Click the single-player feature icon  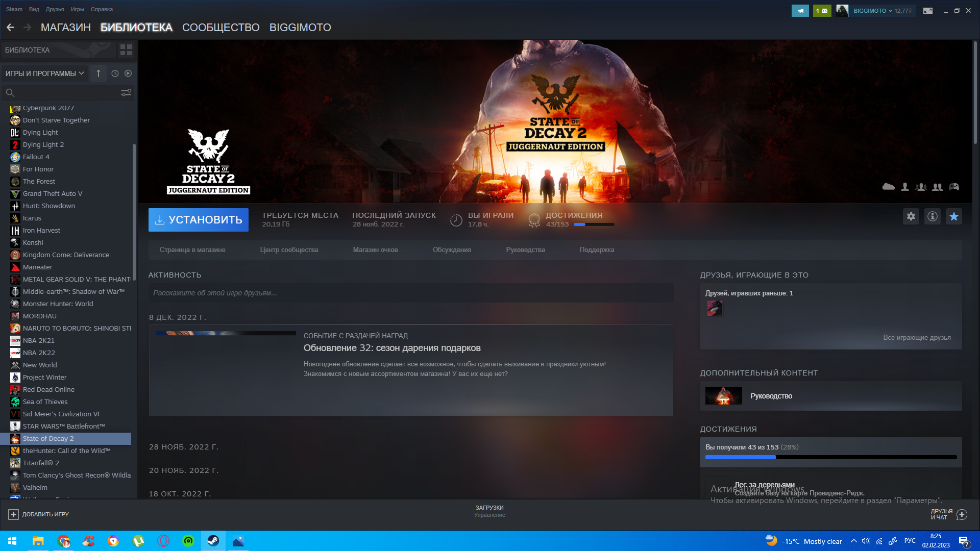pyautogui.click(x=905, y=187)
